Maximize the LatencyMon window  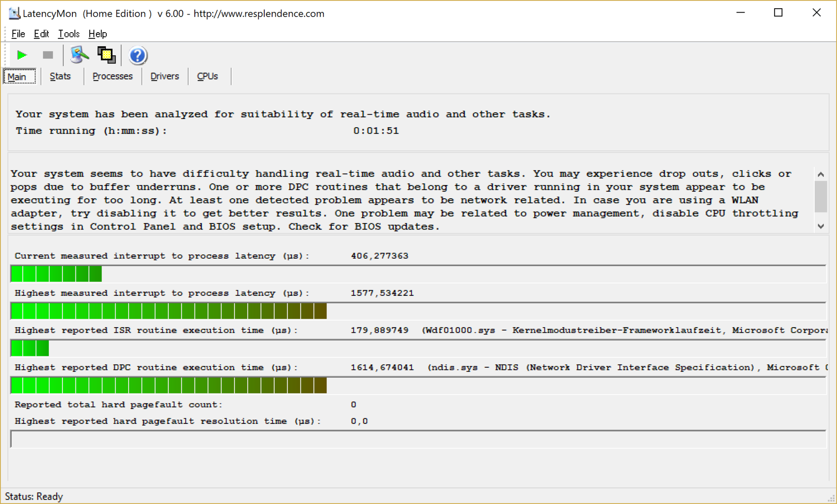coord(778,13)
